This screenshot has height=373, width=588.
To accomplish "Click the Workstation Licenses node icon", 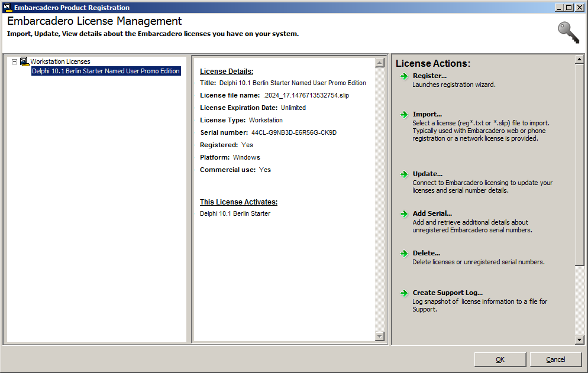I will [24, 61].
